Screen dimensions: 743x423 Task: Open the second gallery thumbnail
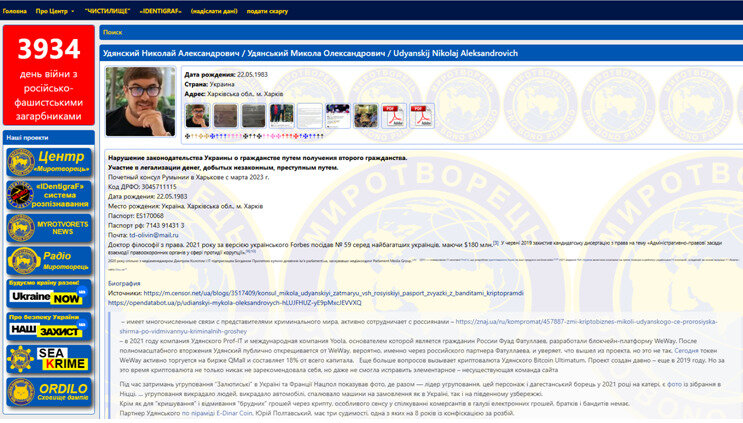point(226,116)
